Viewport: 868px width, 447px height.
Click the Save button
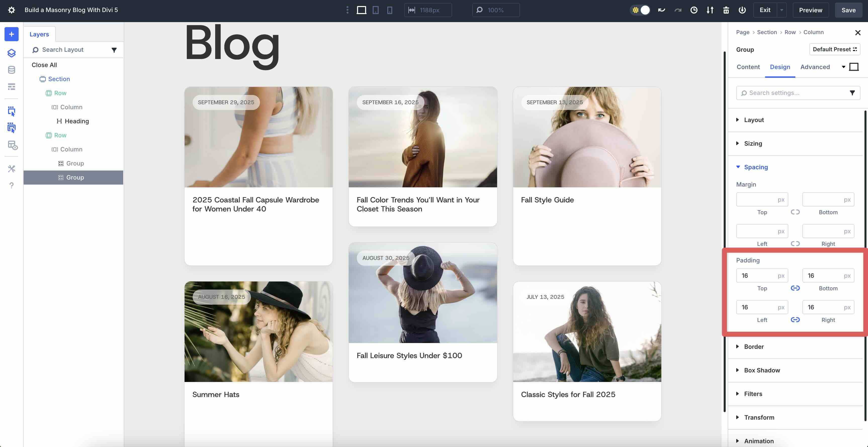pos(848,10)
